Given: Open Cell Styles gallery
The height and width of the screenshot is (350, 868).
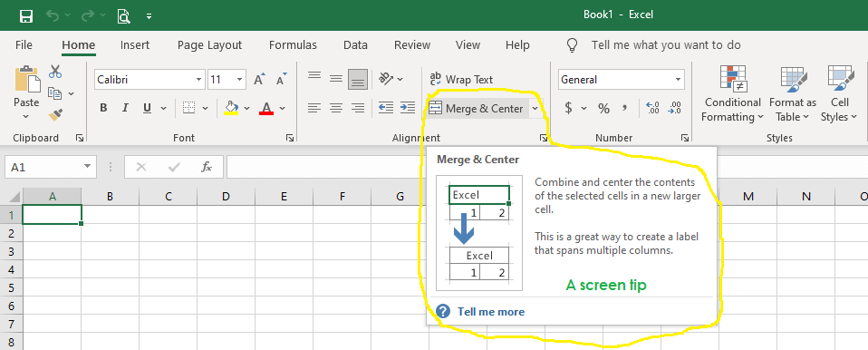Looking at the screenshot, I should [x=839, y=94].
